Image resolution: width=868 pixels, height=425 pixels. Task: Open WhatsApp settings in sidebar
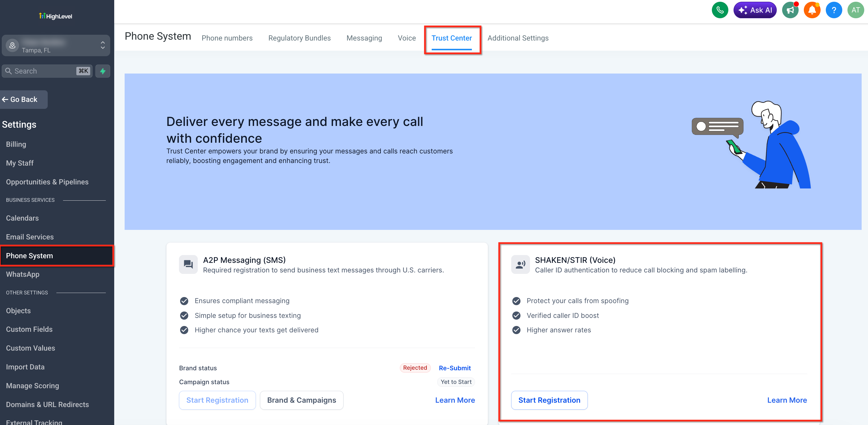coord(23,274)
